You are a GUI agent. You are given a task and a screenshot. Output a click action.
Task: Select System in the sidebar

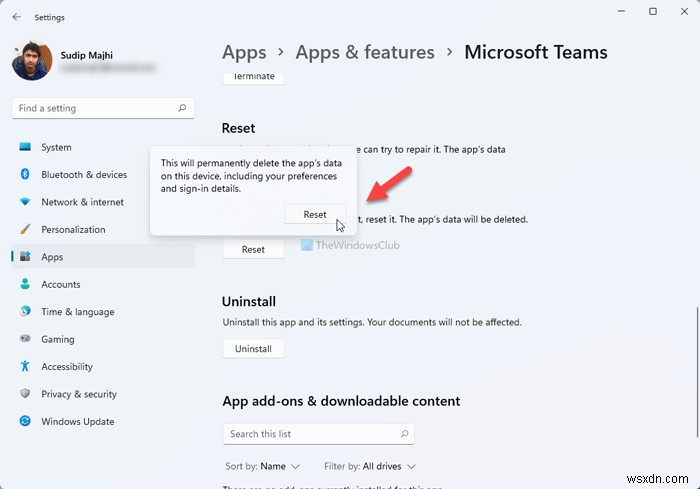[103, 147]
